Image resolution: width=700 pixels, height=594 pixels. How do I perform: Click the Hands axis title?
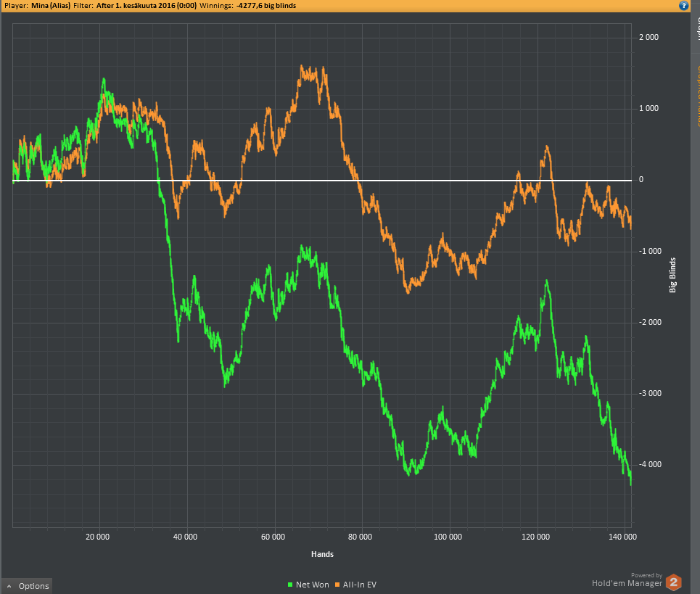(322, 554)
